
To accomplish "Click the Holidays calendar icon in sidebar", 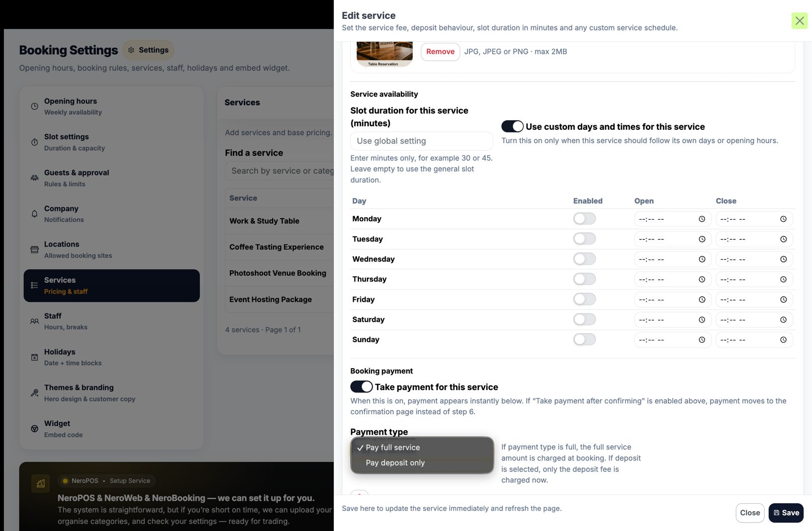I will 35,357.
